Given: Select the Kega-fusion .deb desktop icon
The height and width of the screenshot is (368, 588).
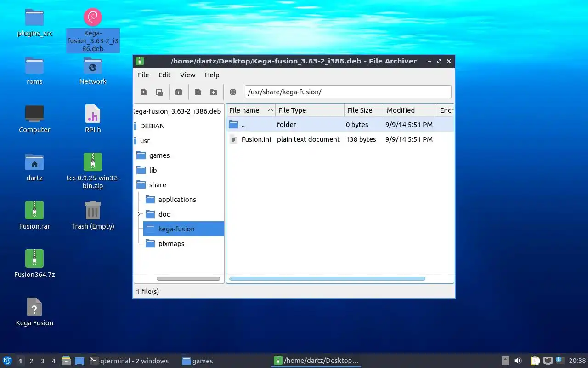Looking at the screenshot, I should pos(93,30).
